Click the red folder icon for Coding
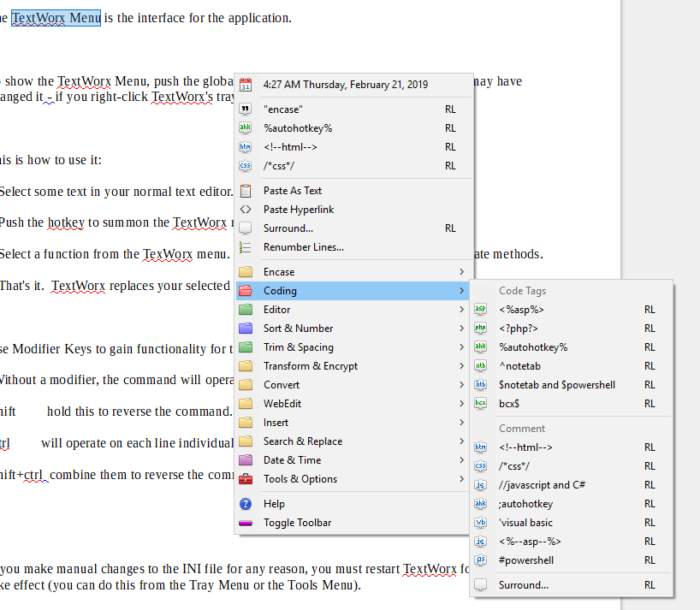Viewport: 700px width, 610px height. (246, 291)
